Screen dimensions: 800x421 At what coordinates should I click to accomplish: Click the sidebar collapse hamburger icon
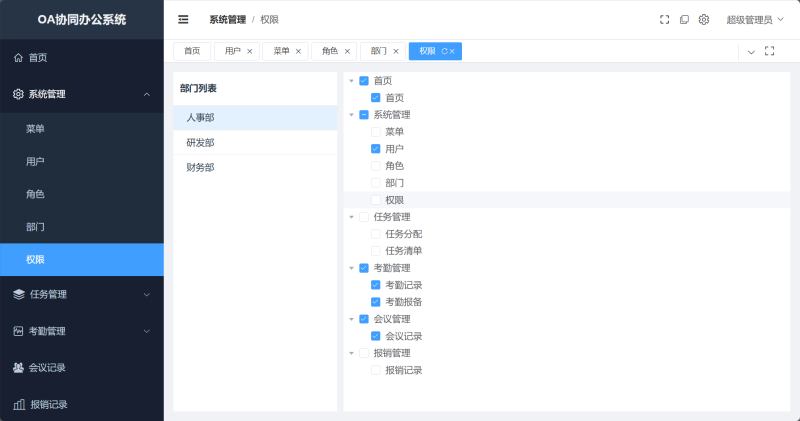coord(183,19)
